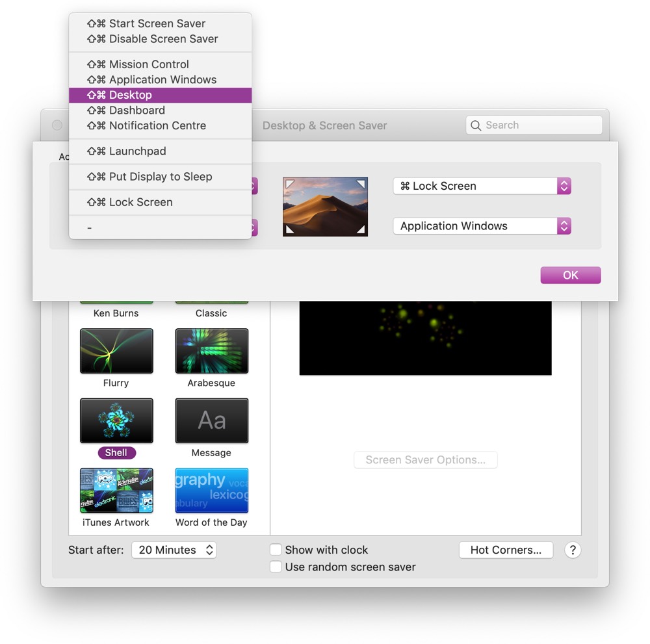Click the Classic screen saver label
The height and width of the screenshot is (644, 650).
[211, 313]
